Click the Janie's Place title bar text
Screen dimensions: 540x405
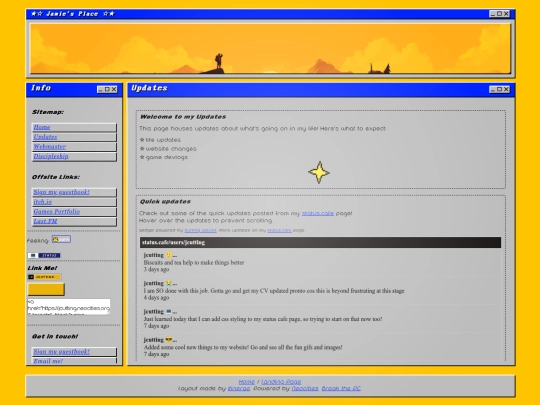tap(72, 14)
